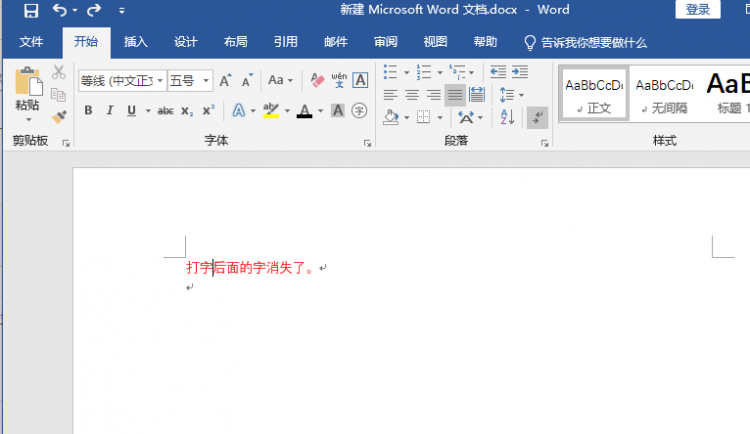Switch to the 邮件 tab
750x434 pixels.
pos(336,42)
